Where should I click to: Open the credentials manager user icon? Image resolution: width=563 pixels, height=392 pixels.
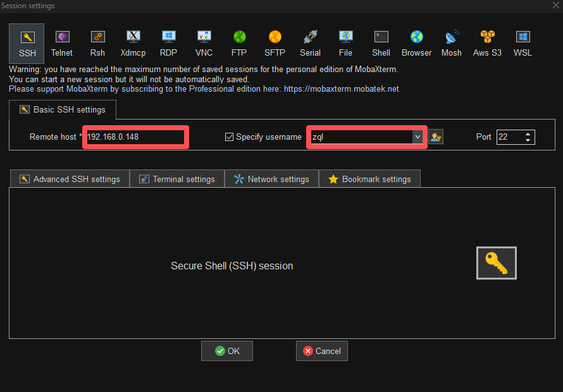(x=435, y=137)
